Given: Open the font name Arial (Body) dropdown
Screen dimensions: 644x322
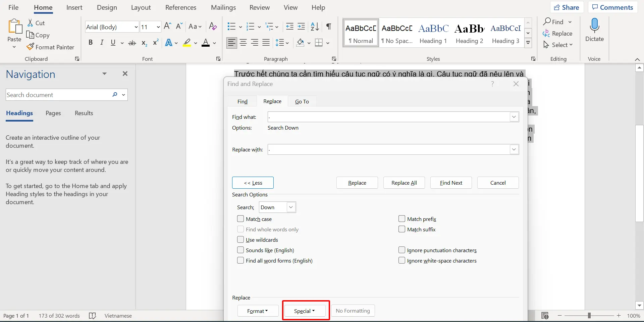Looking at the screenshot, I should tap(136, 27).
